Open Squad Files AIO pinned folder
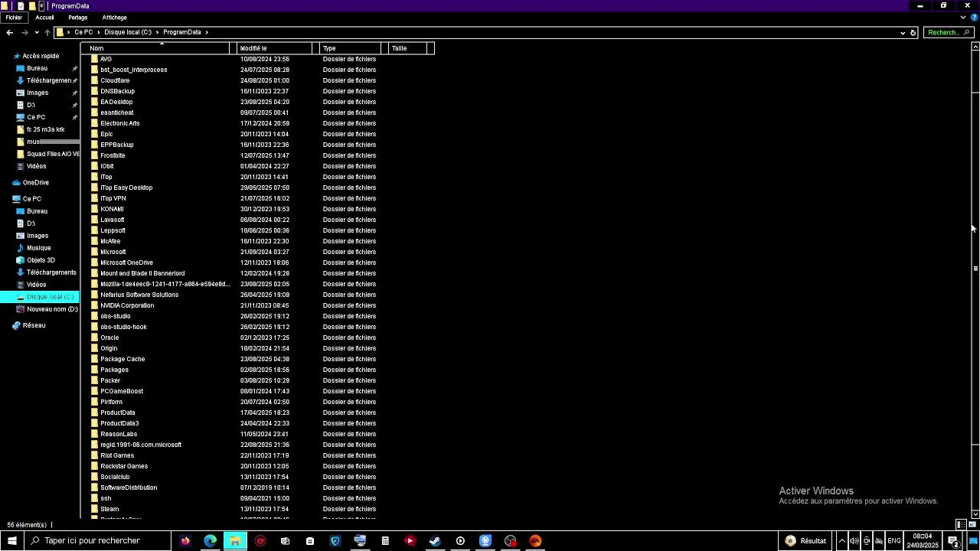Image resolution: width=980 pixels, height=551 pixels. click(x=53, y=154)
